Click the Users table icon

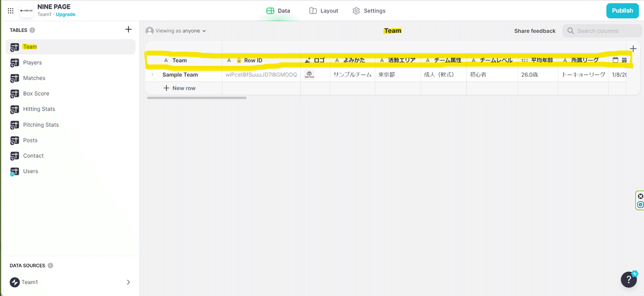coord(14,171)
